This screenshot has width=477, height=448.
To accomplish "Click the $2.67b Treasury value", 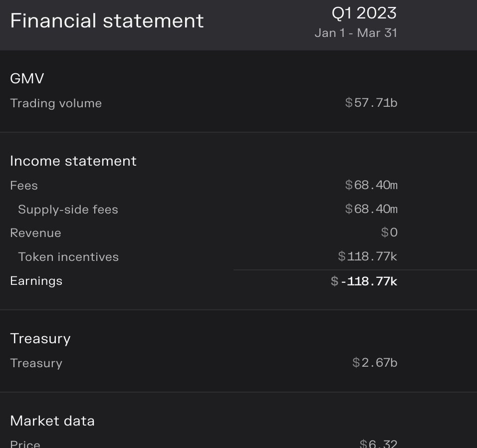I will [375, 363].
